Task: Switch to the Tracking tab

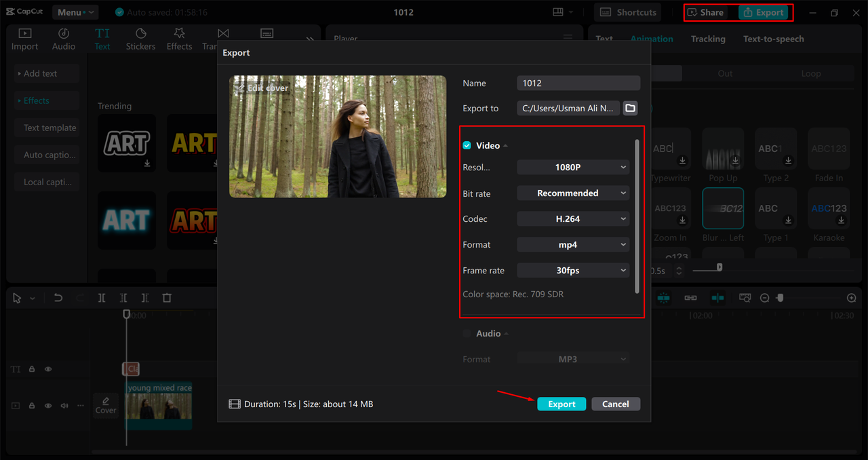Action: 708,39
